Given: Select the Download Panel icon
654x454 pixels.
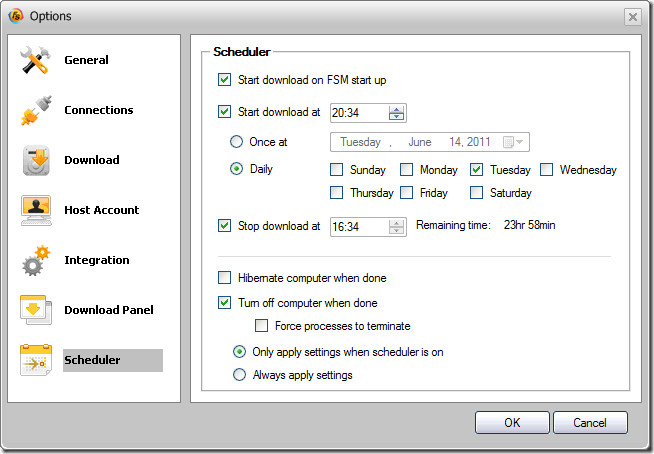Looking at the screenshot, I should click(x=36, y=310).
